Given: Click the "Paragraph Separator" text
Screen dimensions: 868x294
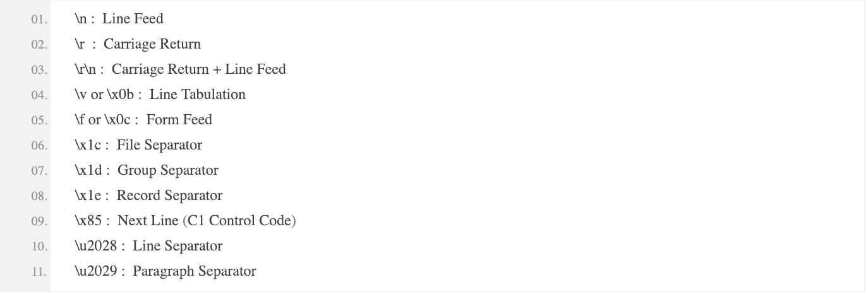Looking at the screenshot, I should coord(195,271).
